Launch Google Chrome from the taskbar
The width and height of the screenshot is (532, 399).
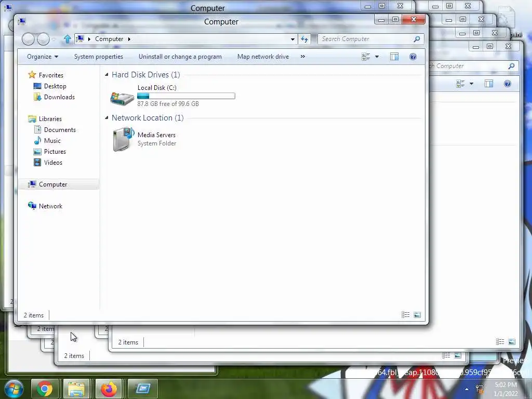coord(45,389)
